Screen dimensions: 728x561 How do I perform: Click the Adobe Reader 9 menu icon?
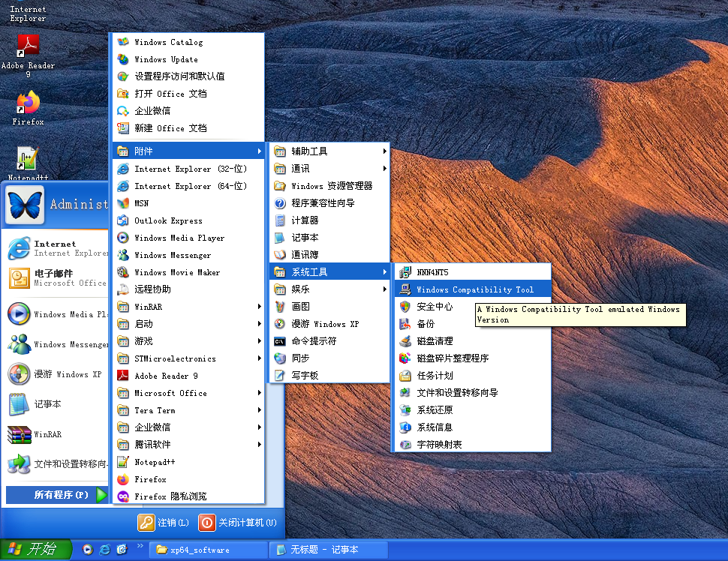(x=123, y=376)
